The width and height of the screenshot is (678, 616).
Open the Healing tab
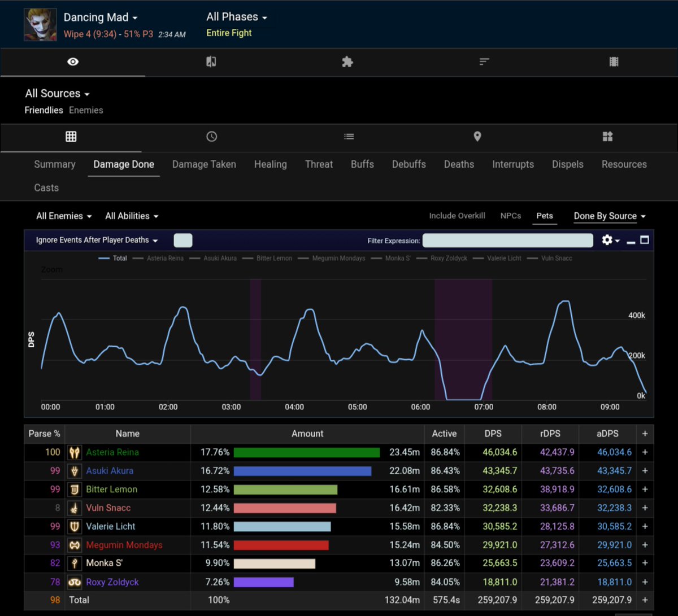coord(271,164)
